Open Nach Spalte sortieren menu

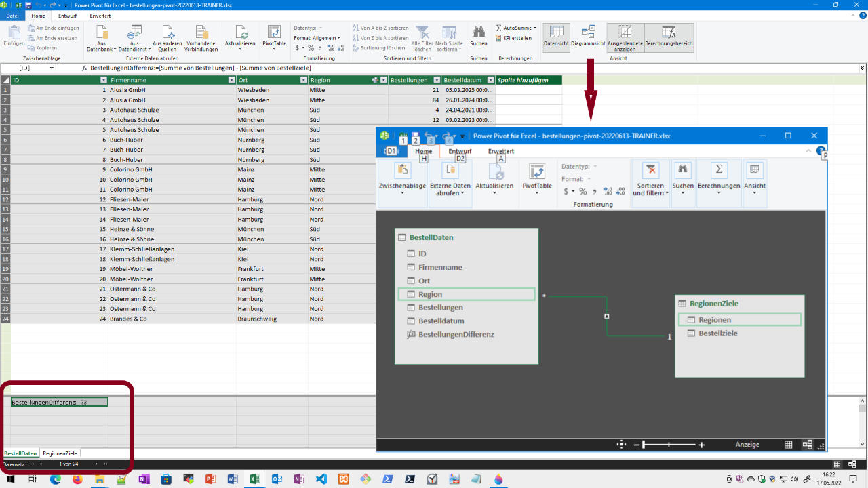coord(449,39)
